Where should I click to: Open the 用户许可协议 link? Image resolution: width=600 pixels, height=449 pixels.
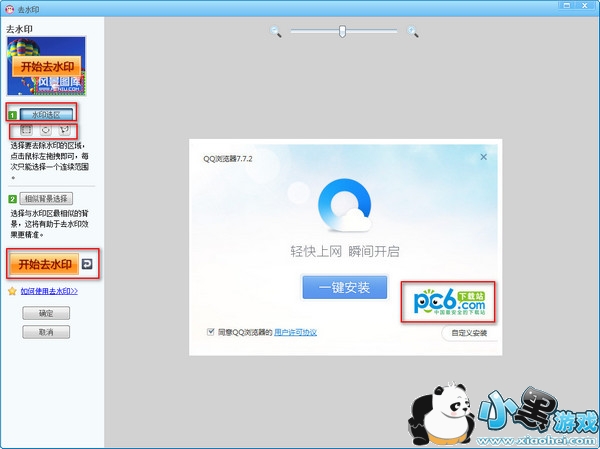pyautogui.click(x=295, y=331)
